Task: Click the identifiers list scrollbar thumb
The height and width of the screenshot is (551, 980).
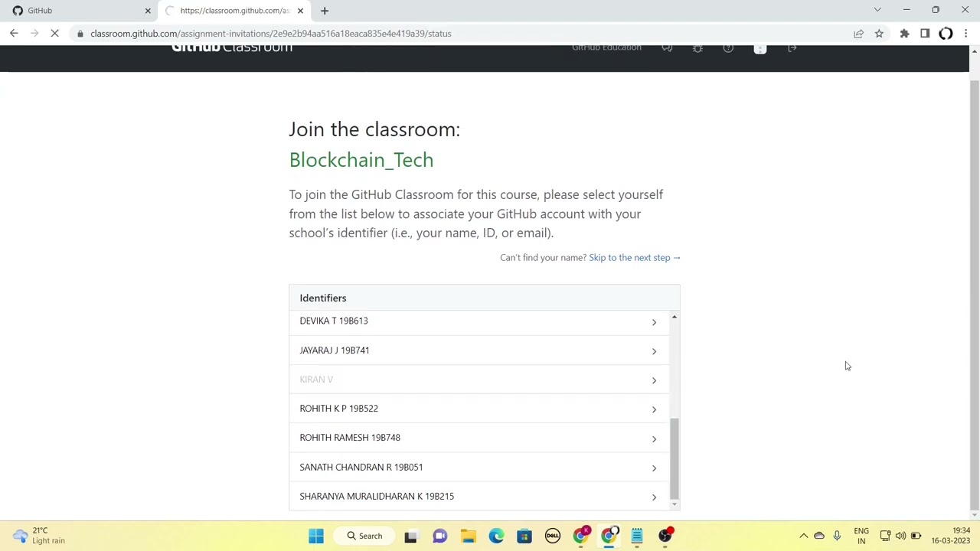Action: [675, 458]
